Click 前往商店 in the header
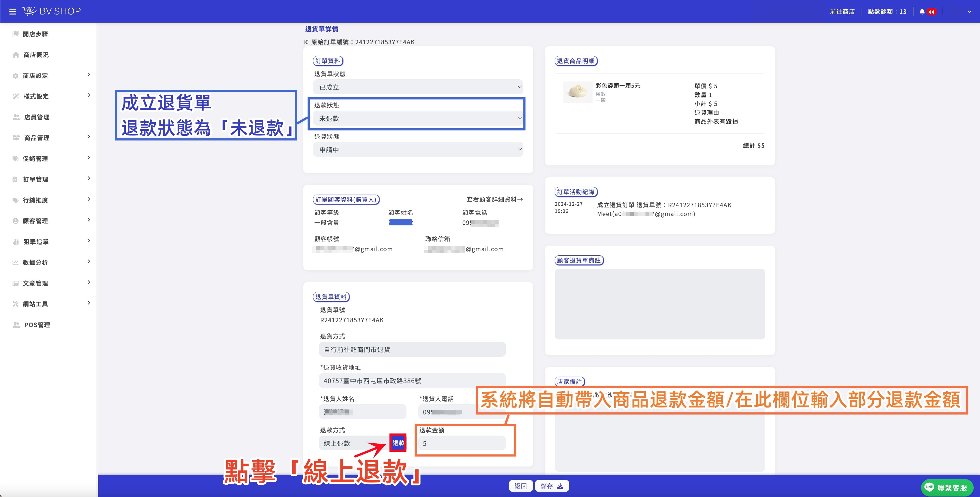This screenshot has width=980, height=497. coord(842,11)
